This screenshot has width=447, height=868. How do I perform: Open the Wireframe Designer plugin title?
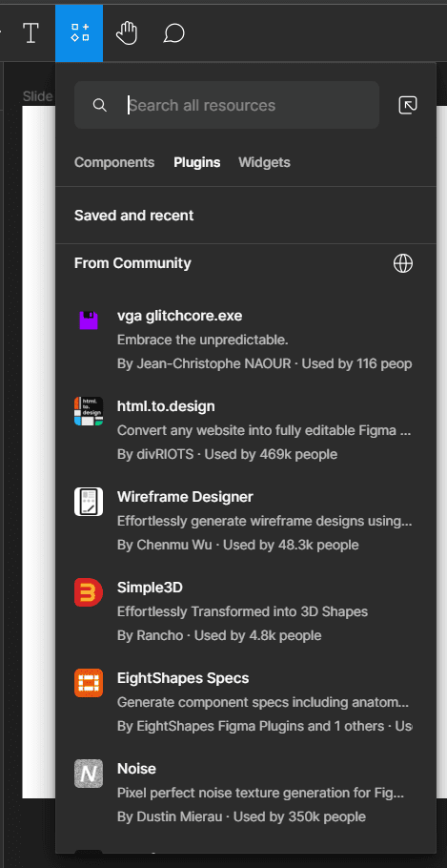pos(185,497)
